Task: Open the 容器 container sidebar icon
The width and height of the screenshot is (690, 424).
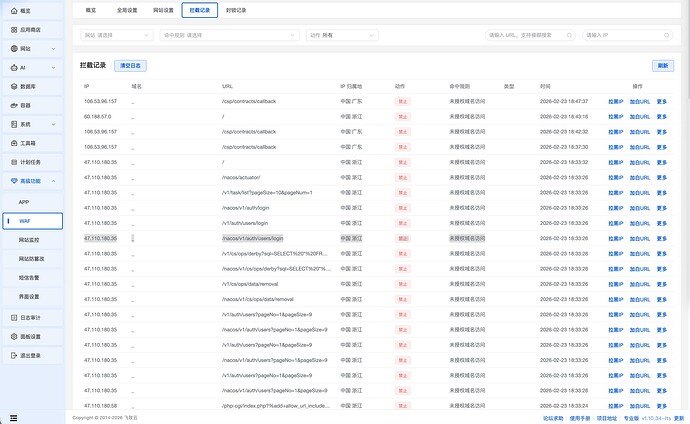Action: [12, 105]
